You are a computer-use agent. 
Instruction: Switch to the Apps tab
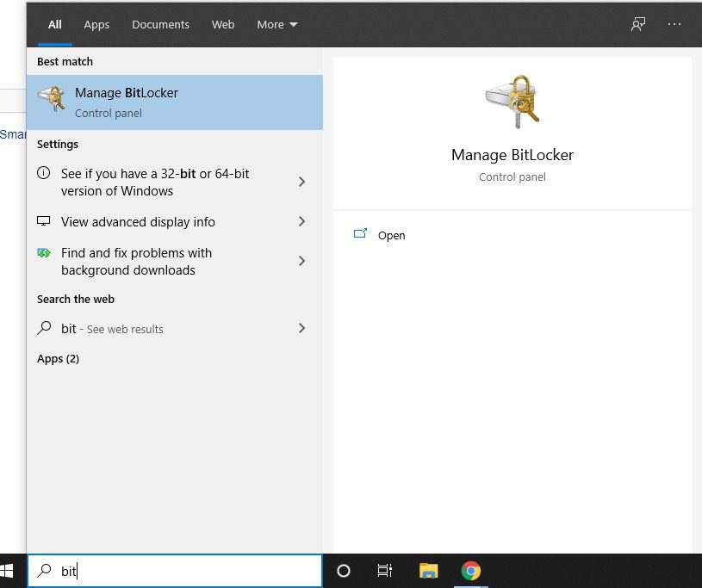pyautogui.click(x=96, y=24)
